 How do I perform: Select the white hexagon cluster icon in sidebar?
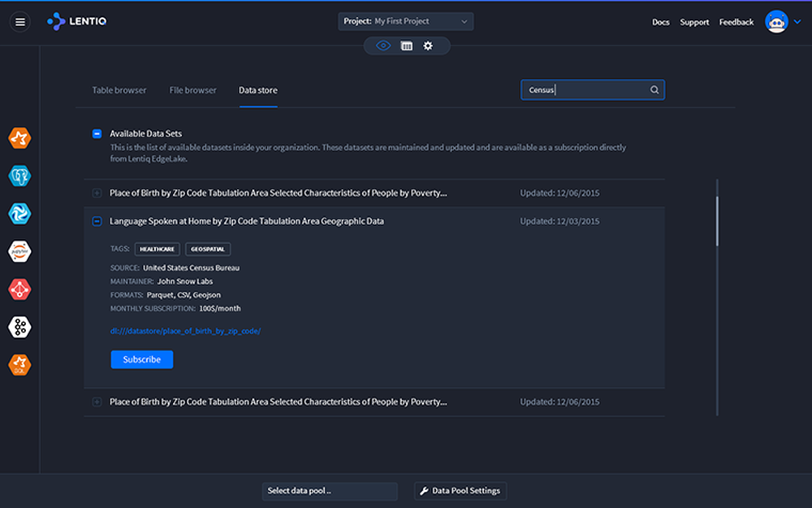pos(19,327)
